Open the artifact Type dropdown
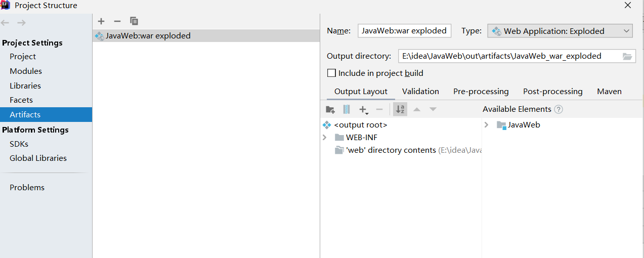This screenshot has width=644, height=258. [560, 31]
